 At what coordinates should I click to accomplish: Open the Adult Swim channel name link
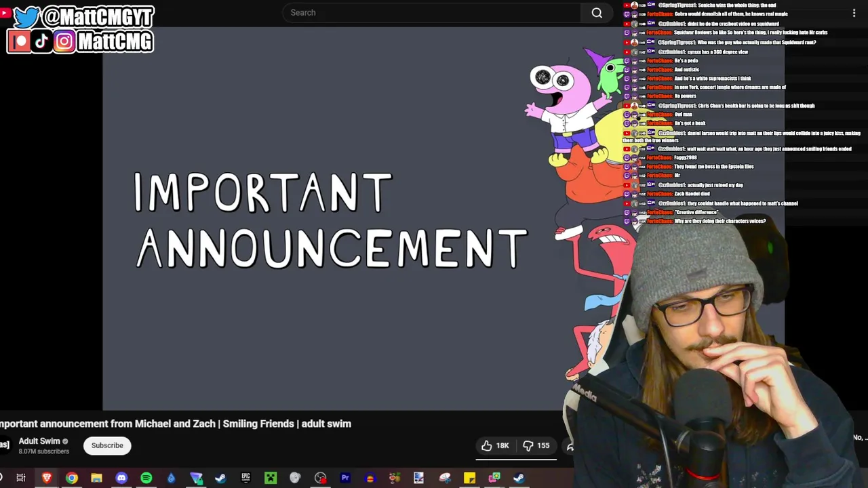(x=39, y=441)
